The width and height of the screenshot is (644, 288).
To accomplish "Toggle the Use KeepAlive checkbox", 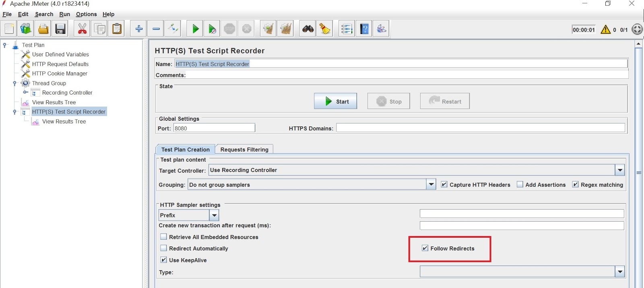I will pyautogui.click(x=163, y=260).
